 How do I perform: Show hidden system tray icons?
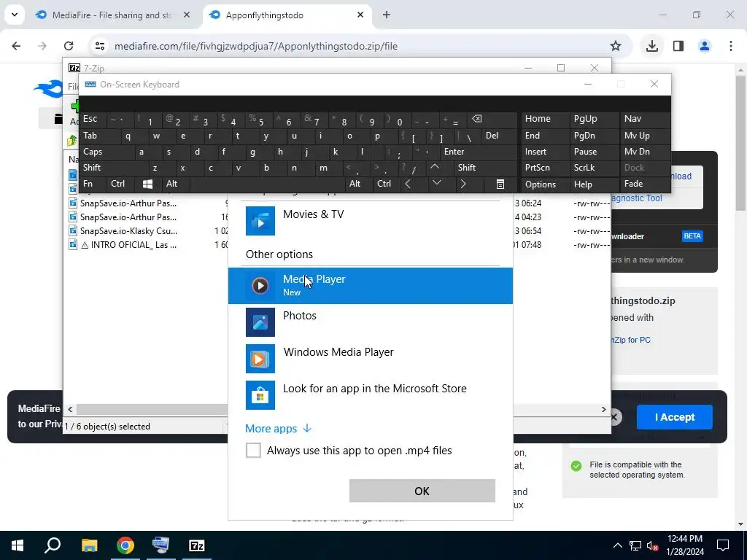click(617, 545)
